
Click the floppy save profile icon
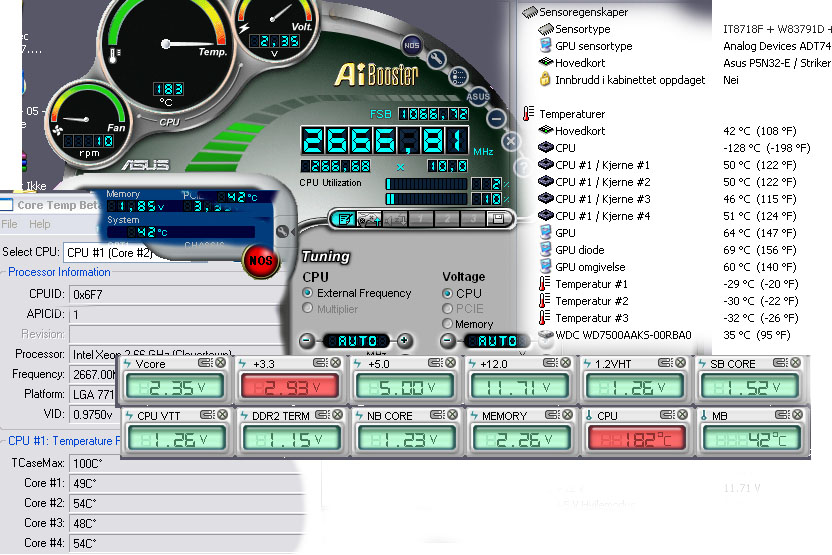click(x=497, y=219)
